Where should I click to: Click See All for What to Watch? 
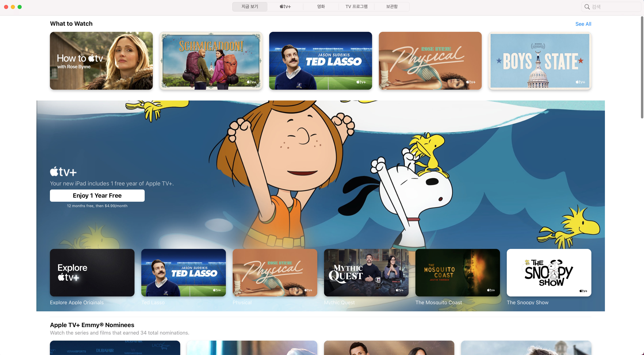pos(583,24)
